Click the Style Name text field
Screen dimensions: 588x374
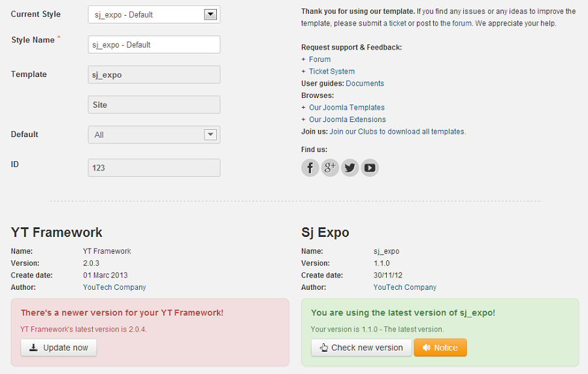tap(154, 44)
